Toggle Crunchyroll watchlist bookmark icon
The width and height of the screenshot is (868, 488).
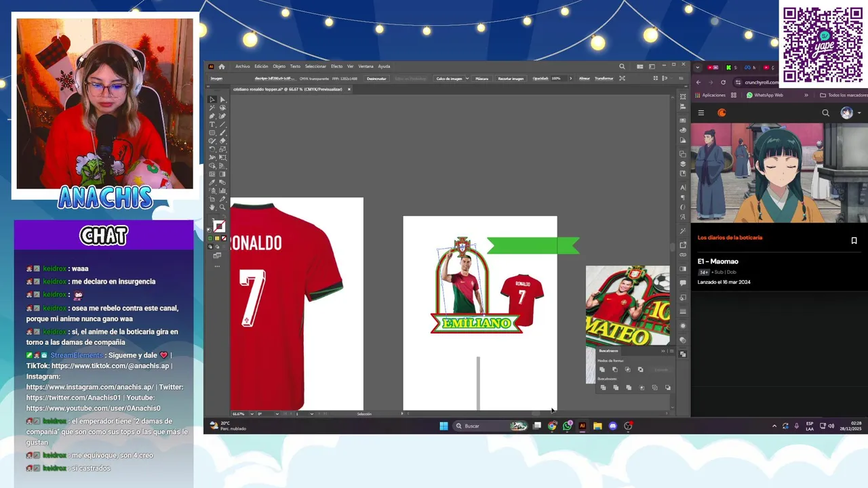click(x=854, y=241)
